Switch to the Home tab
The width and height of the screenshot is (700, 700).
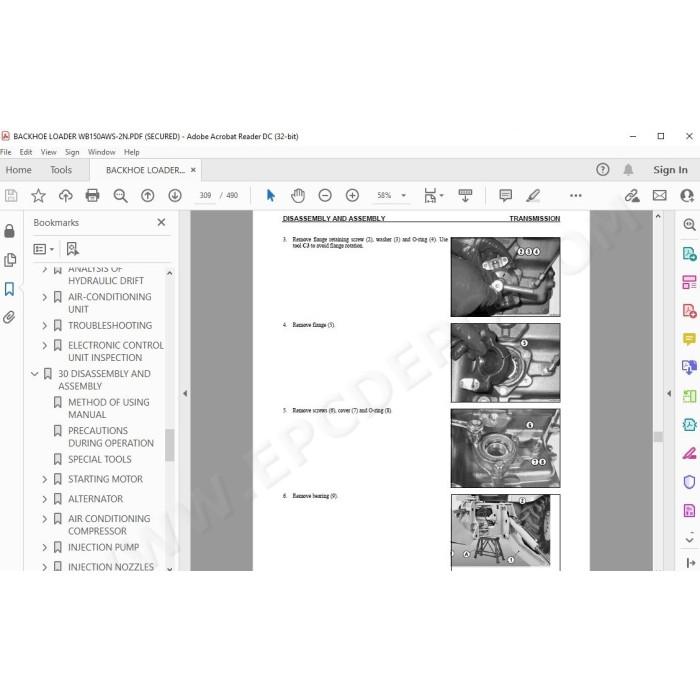point(19,170)
